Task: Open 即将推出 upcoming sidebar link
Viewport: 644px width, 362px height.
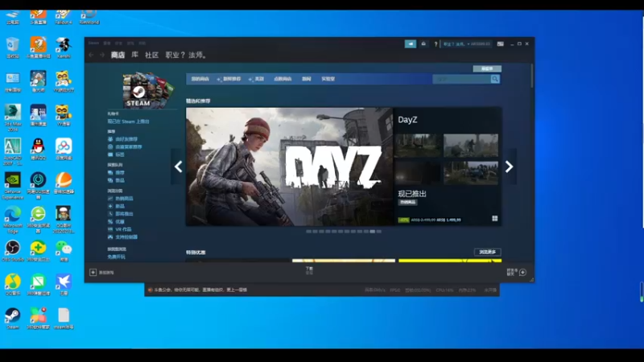Action: coord(124,214)
